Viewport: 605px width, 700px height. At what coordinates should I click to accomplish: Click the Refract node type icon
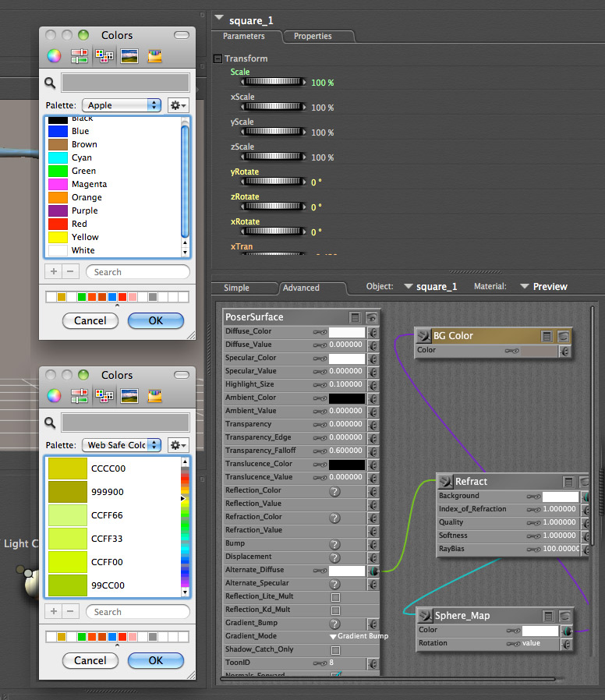click(445, 482)
